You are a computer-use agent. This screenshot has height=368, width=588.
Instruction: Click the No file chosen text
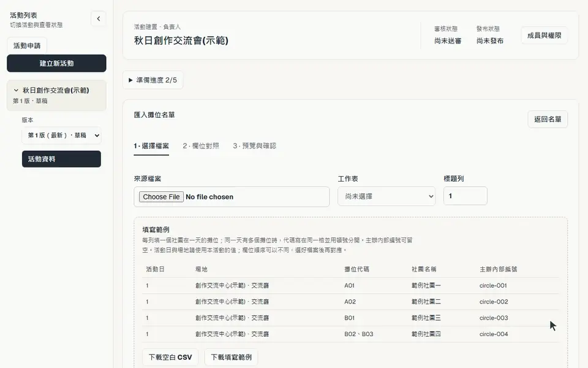pyautogui.click(x=209, y=197)
